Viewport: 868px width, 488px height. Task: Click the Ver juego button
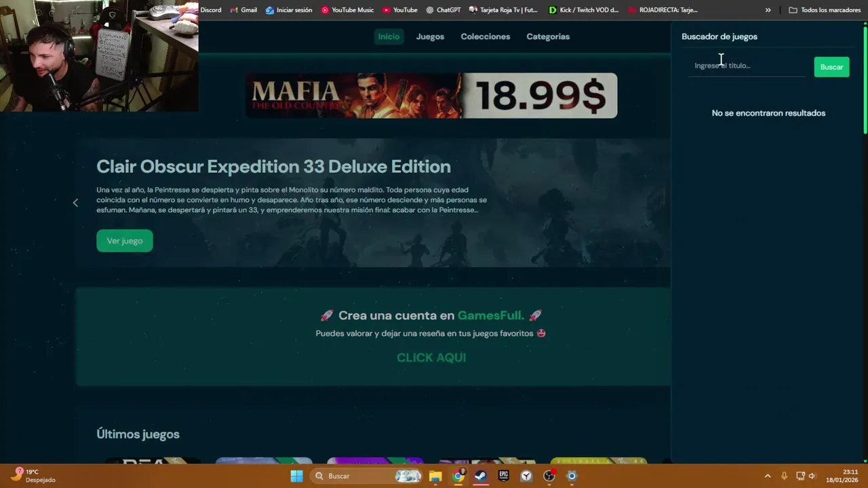[125, 241]
